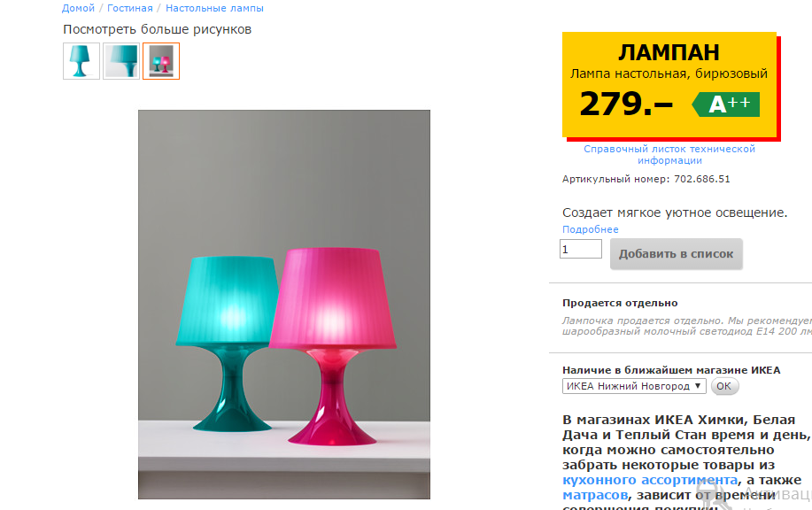Open Справочный листок технической информации link
812x510 pixels.
(x=669, y=154)
